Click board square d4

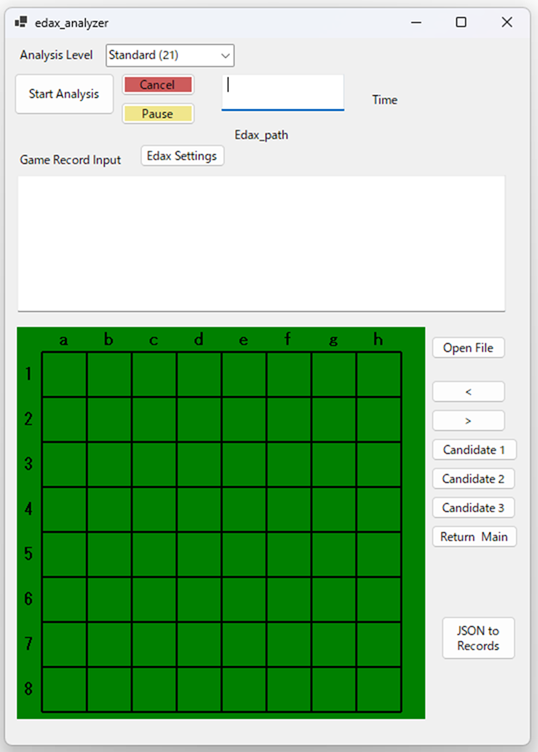199,509
